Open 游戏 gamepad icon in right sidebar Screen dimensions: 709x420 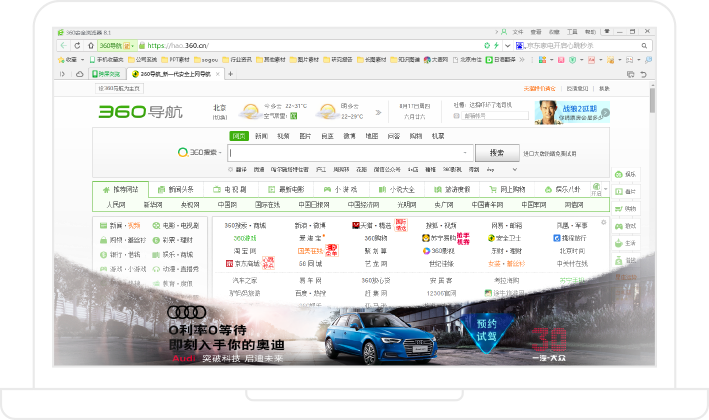619,226
